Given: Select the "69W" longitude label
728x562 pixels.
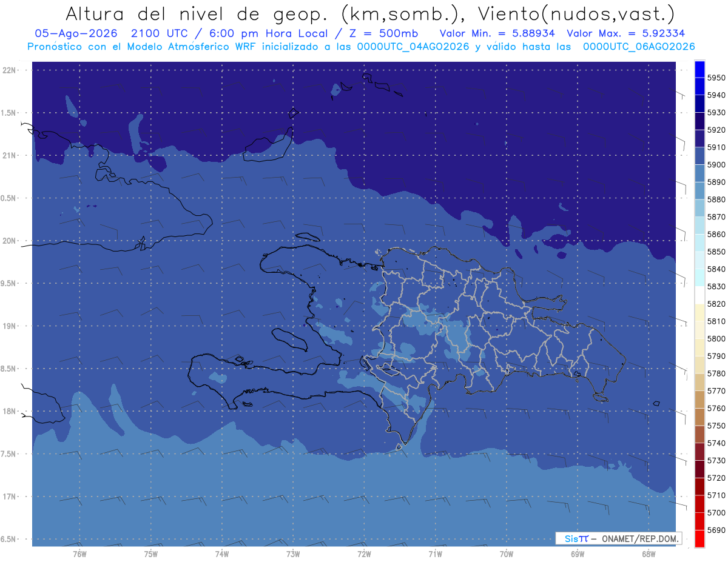Looking at the screenshot, I should (x=578, y=555).
